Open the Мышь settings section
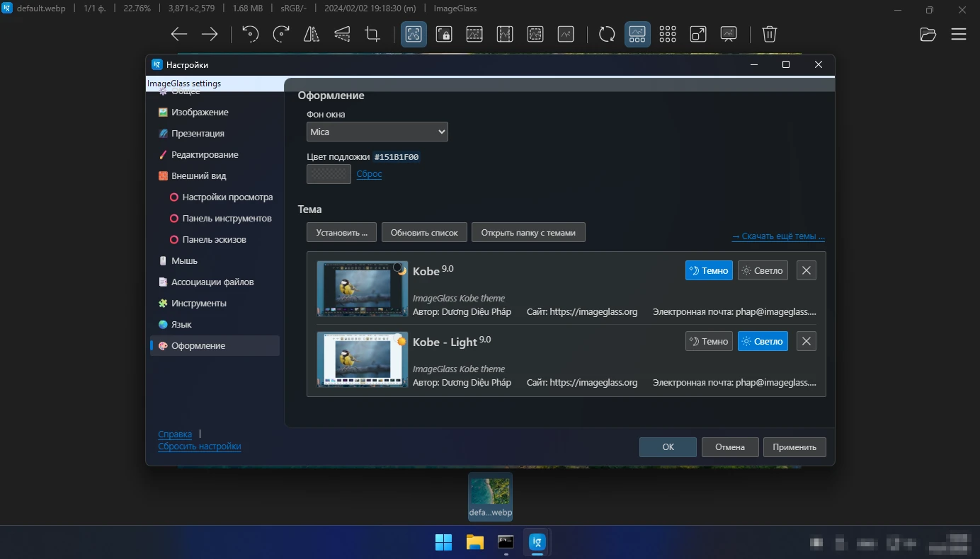The height and width of the screenshot is (559, 980). pos(215,260)
